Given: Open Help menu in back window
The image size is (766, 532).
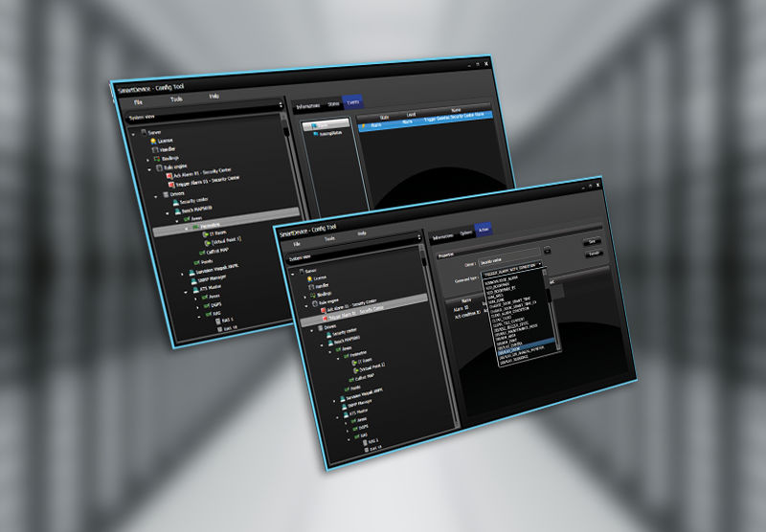Looking at the screenshot, I should pyautogui.click(x=214, y=96).
